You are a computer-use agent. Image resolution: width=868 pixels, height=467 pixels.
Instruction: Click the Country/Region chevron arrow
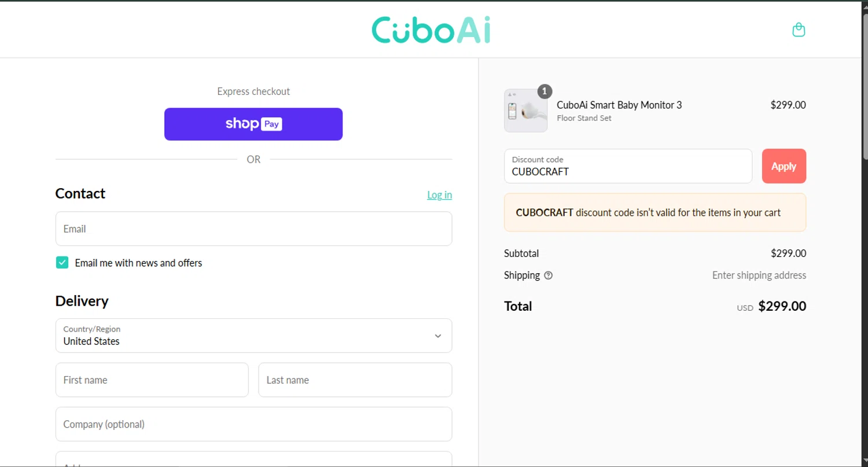pos(438,336)
